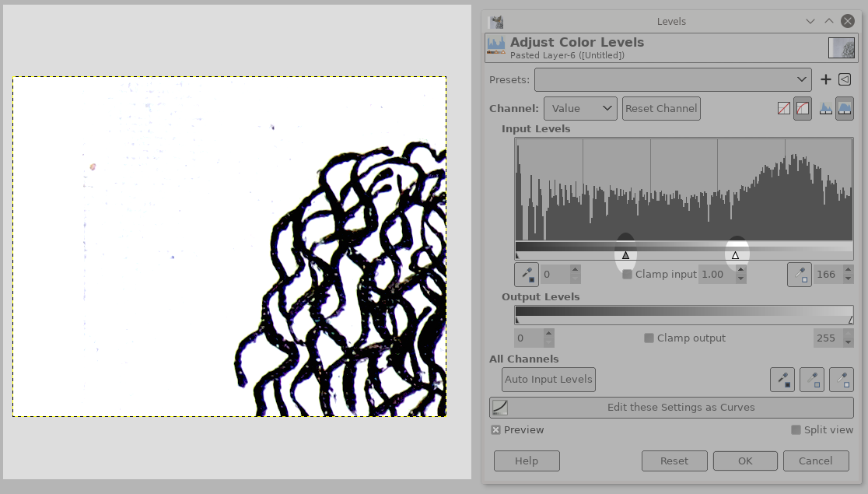This screenshot has height=494, width=868.
Task: Pick black point for all channels
Action: point(782,380)
